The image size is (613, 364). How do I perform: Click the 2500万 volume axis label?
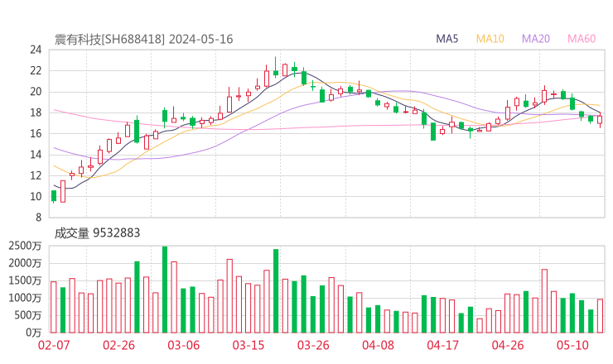[x=26, y=246]
